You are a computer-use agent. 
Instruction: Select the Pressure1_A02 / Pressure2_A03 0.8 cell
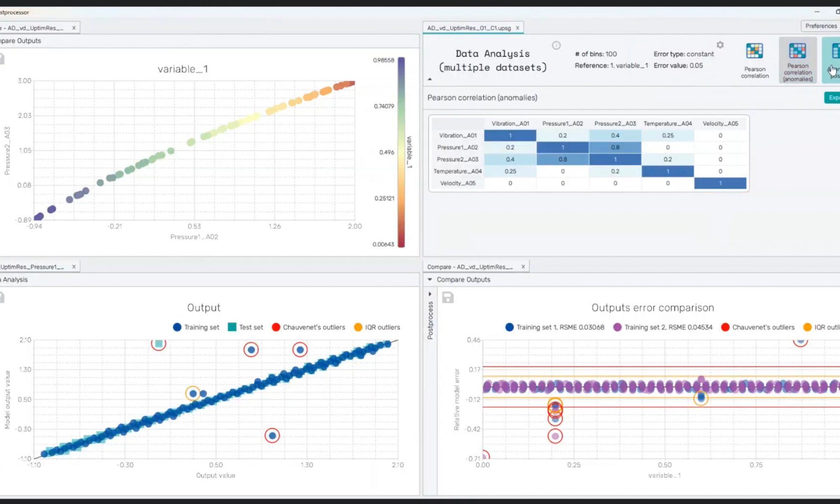(615, 147)
